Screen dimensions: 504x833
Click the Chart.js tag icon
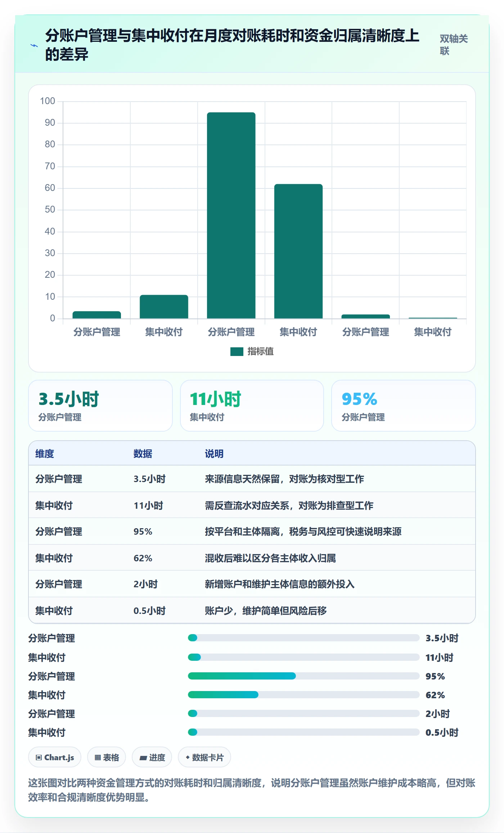[x=39, y=757]
